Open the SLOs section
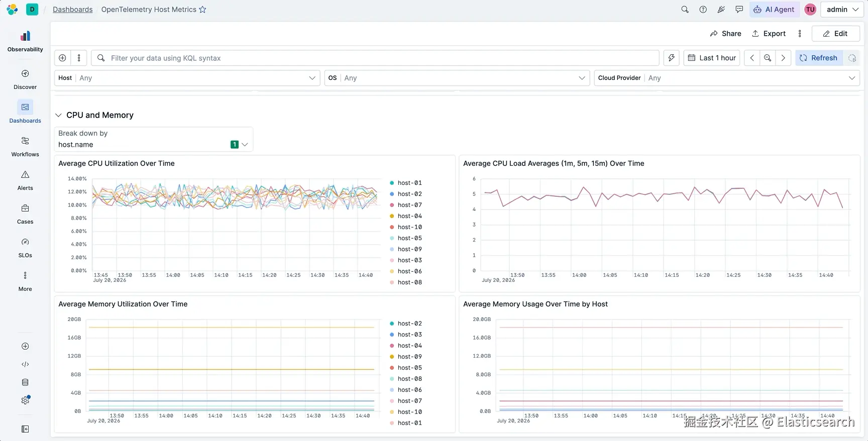This screenshot has width=868, height=441. pos(25,248)
